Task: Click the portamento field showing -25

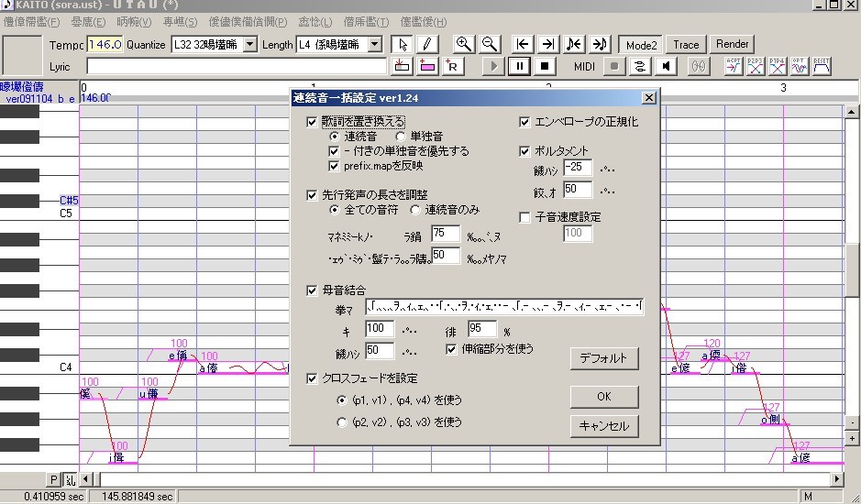Action: tap(578, 168)
